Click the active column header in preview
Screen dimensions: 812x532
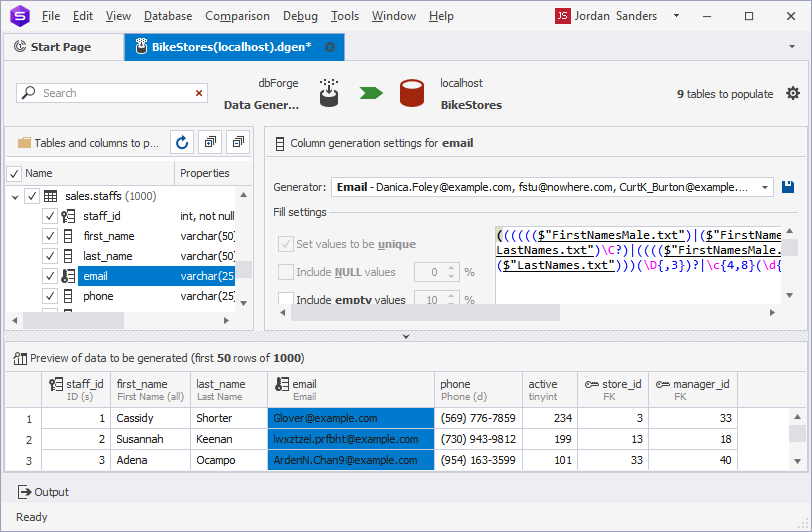tap(550, 390)
